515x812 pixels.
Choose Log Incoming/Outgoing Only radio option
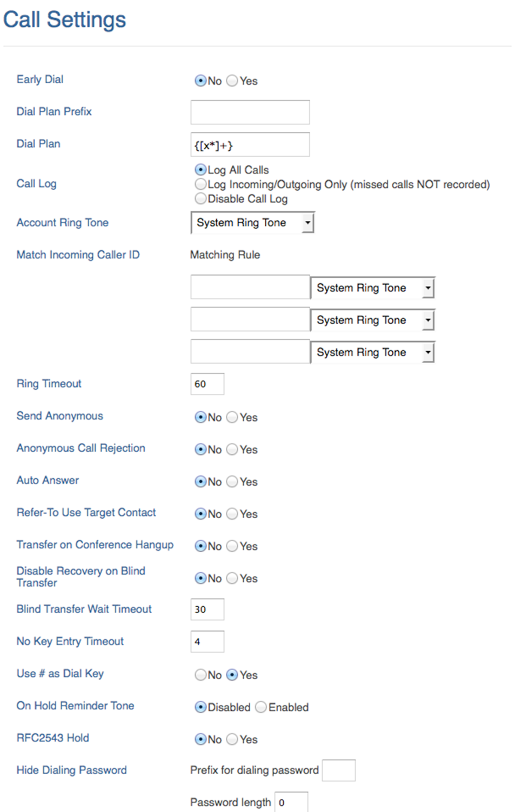pyautogui.click(x=200, y=184)
